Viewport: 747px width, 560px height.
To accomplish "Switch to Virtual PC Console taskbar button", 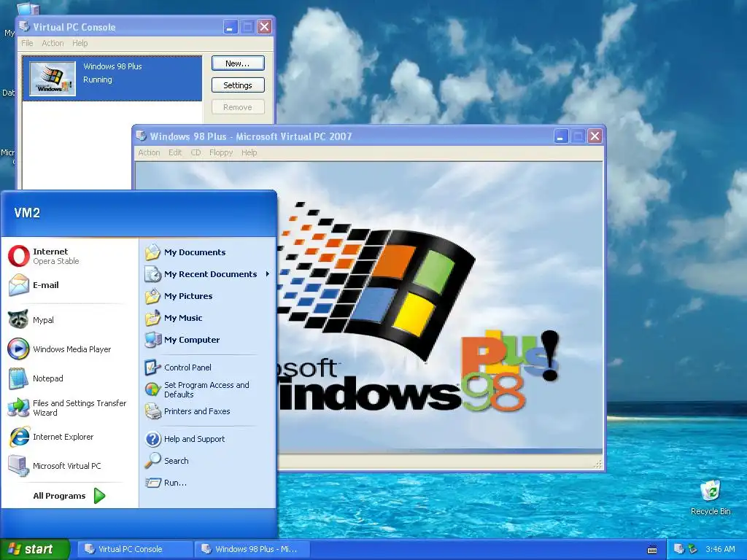I will tap(135, 549).
